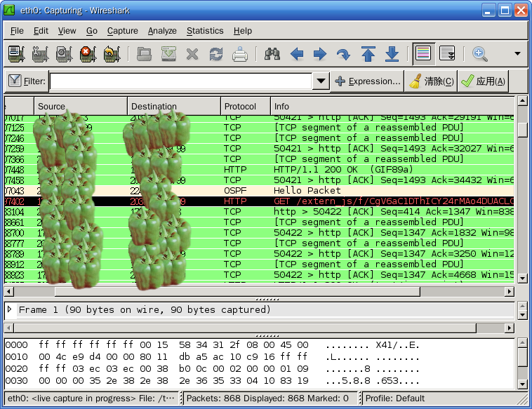
Task: Go to packet number icon
Action: coord(343,54)
